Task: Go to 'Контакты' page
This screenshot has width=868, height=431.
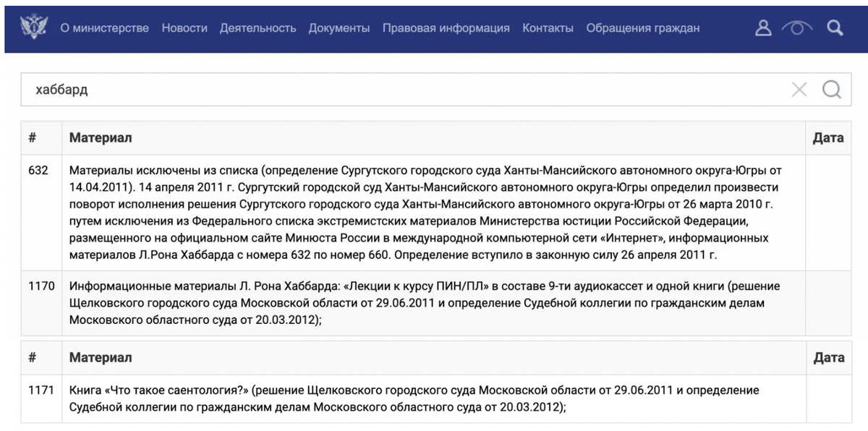Action: 548,28
